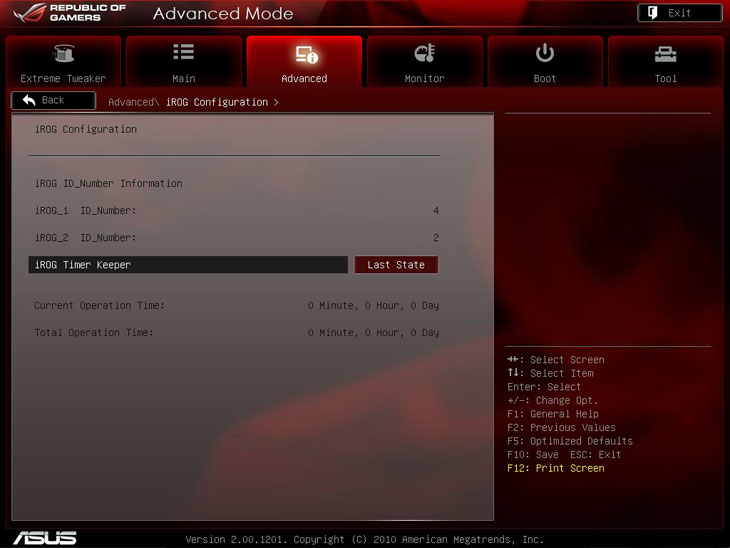Click the F12 Print Screen hint
The height and width of the screenshot is (548, 730).
click(x=556, y=468)
